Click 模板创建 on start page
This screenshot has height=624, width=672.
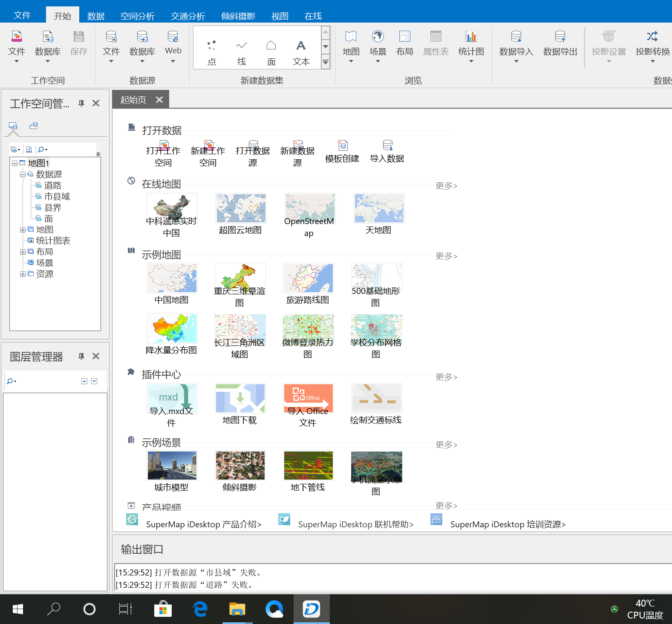(x=342, y=152)
